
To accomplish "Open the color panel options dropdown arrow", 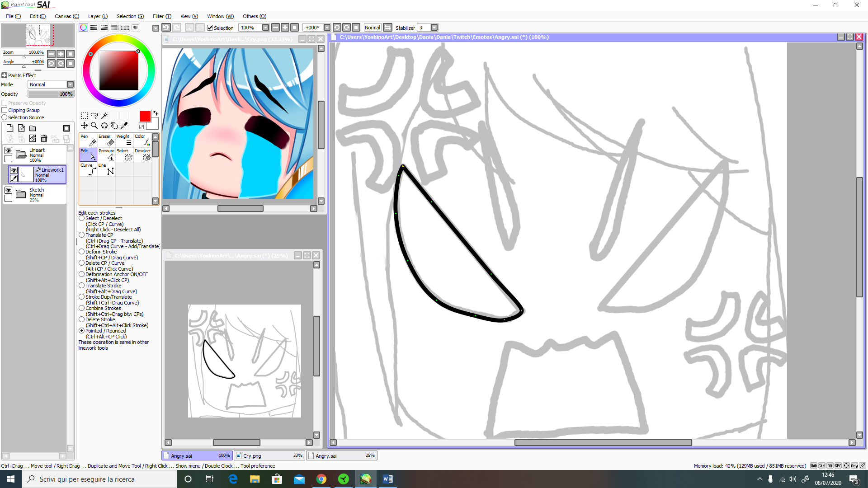I will pyautogui.click(x=156, y=28).
